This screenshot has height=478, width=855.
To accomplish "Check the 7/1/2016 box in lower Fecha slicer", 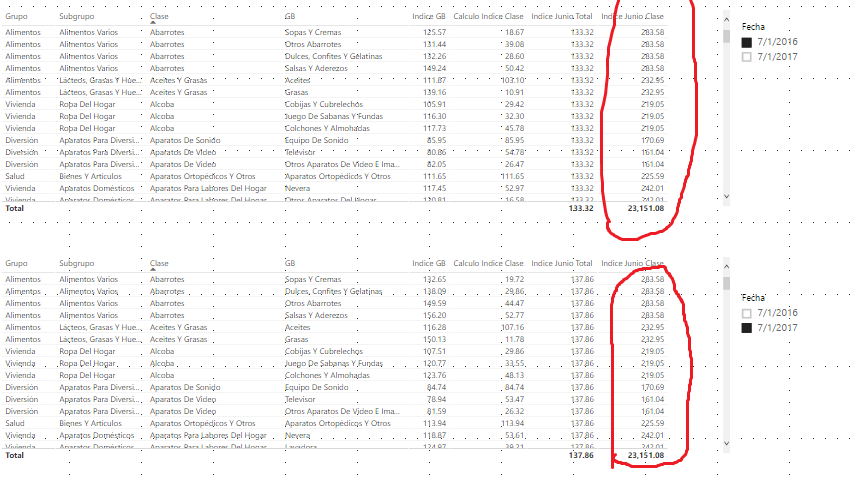I will click(x=746, y=313).
